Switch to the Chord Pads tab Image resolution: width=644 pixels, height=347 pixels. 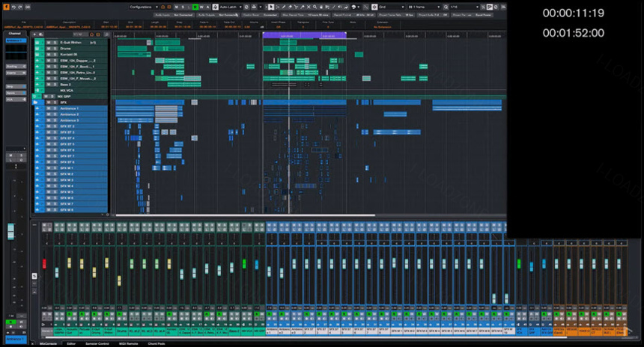pos(156,344)
